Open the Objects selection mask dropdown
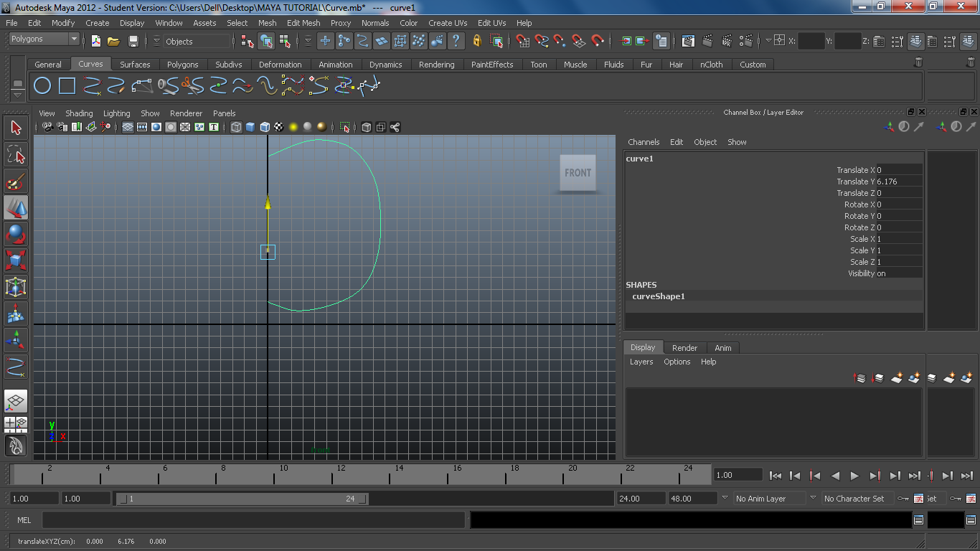Screen dimensions: 980x551 [197, 42]
